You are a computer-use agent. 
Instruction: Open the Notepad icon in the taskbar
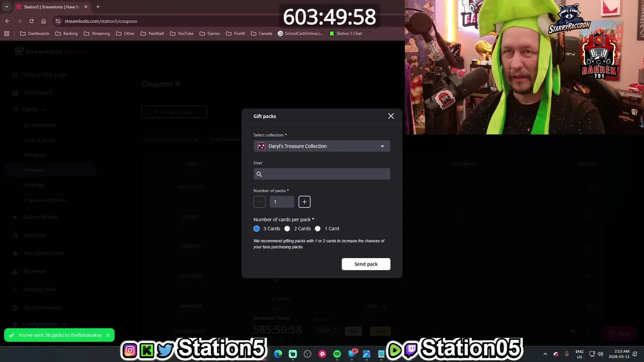coord(381,354)
